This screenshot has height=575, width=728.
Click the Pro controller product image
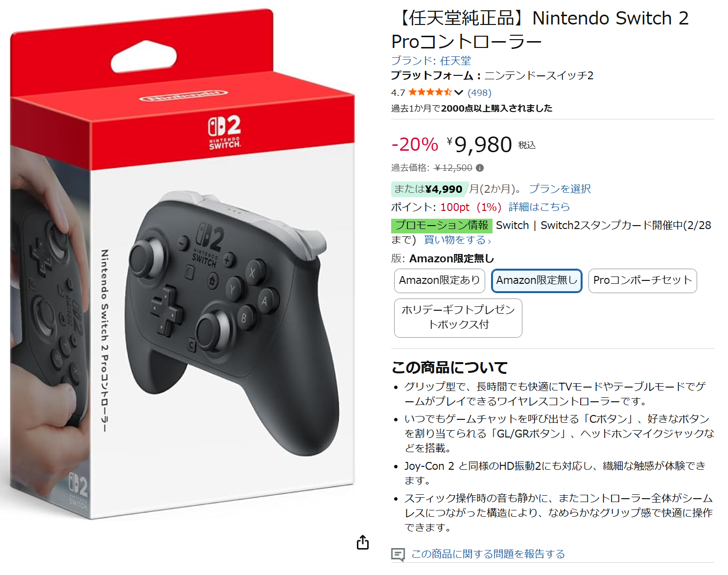[182, 264]
